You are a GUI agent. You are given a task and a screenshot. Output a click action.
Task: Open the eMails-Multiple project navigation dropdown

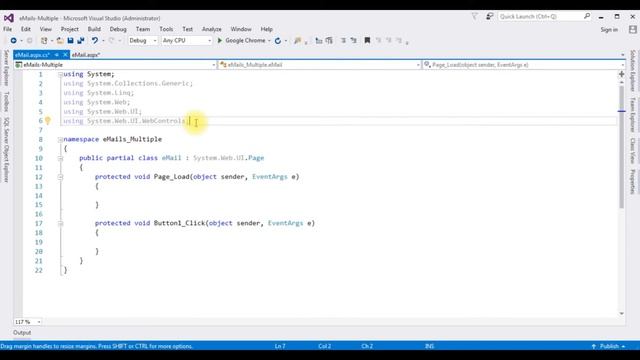(x=115, y=64)
